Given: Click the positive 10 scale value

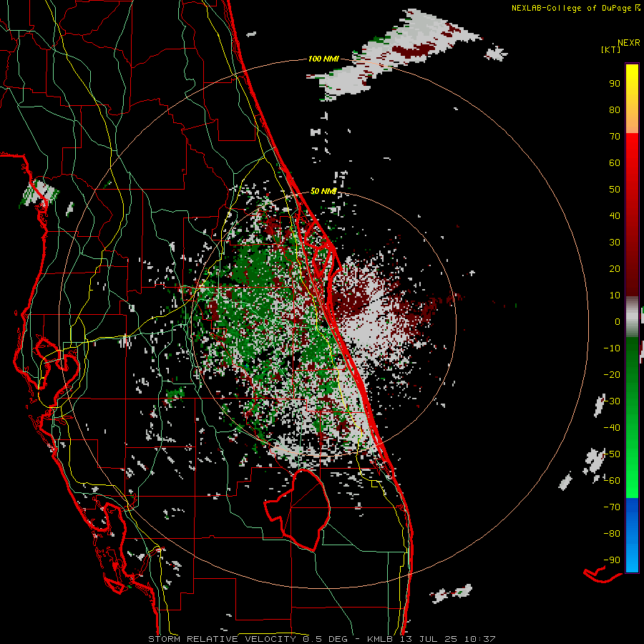Looking at the screenshot, I should 615,296.
